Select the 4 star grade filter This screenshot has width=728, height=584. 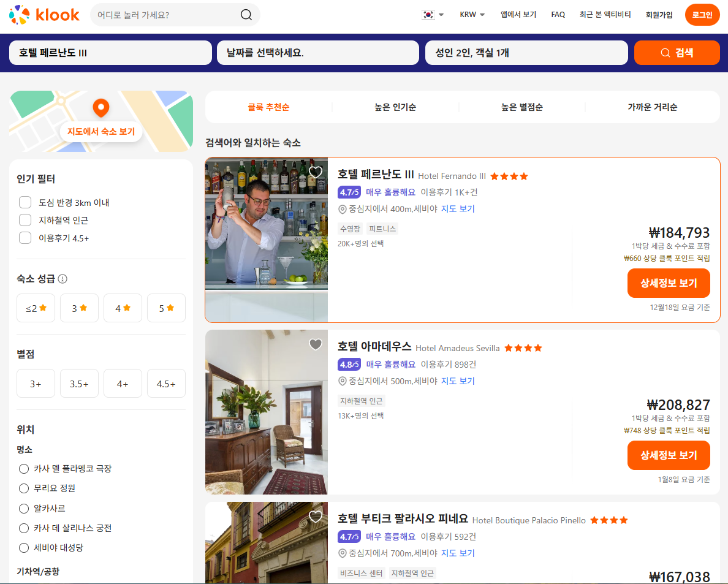tap(123, 308)
